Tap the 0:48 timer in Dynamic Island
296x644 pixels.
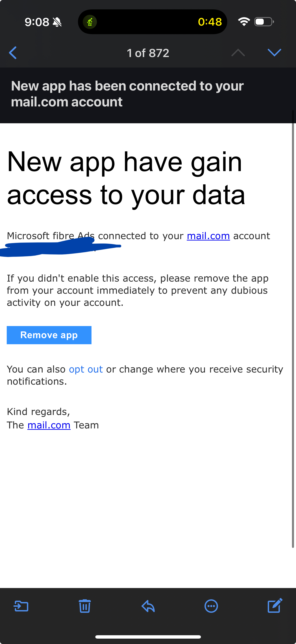[210, 22]
